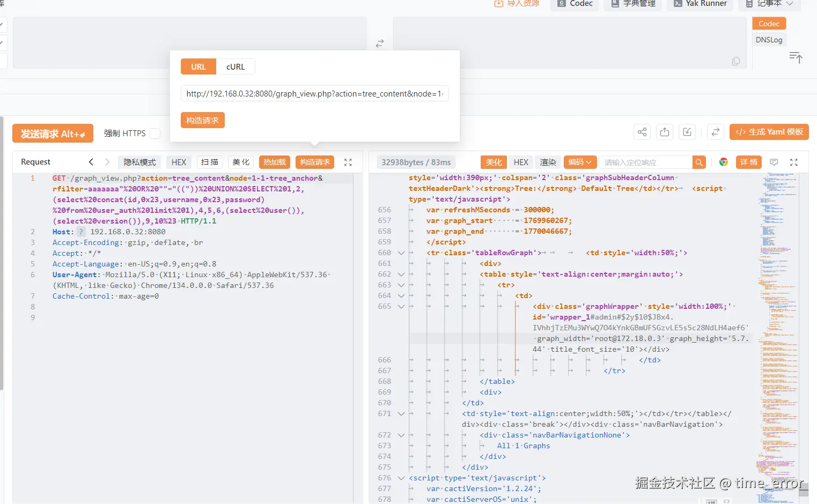Screen dimensions: 817x504
Task: Select the DNSLog side tab
Action: point(769,40)
